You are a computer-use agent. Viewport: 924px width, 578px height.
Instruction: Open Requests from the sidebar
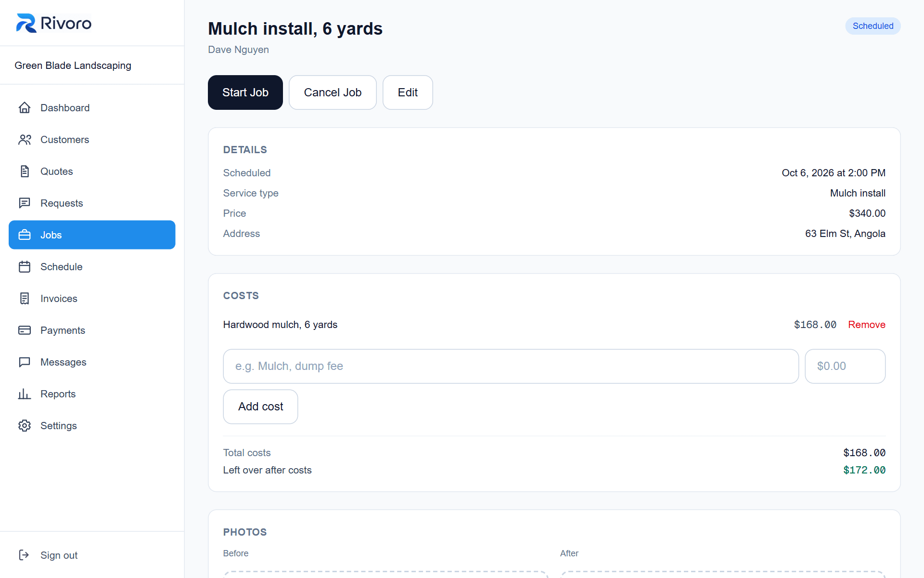point(92,203)
